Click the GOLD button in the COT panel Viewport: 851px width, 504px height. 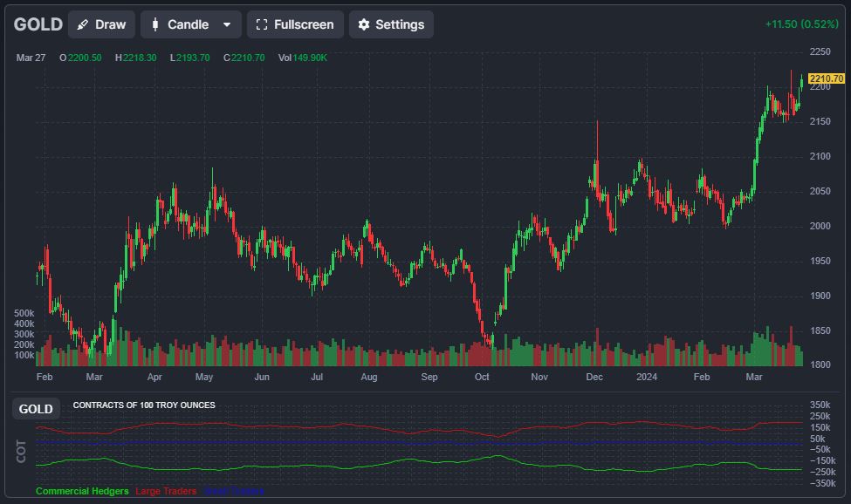(36, 409)
